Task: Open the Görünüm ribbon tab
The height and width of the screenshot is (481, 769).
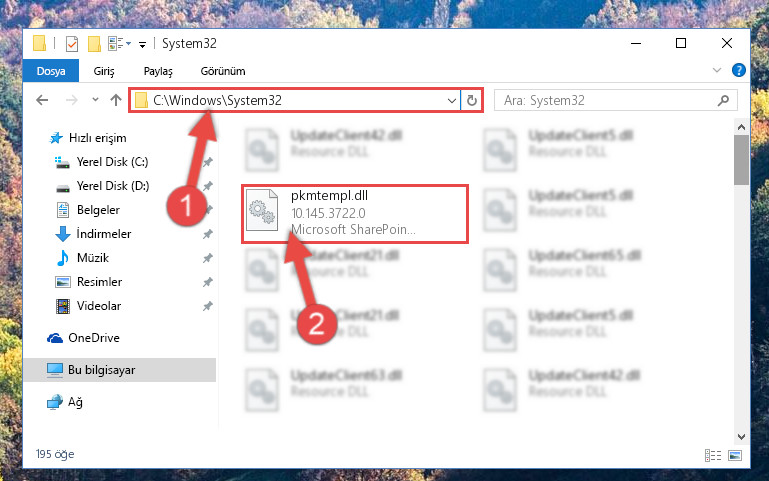Action: (x=223, y=71)
